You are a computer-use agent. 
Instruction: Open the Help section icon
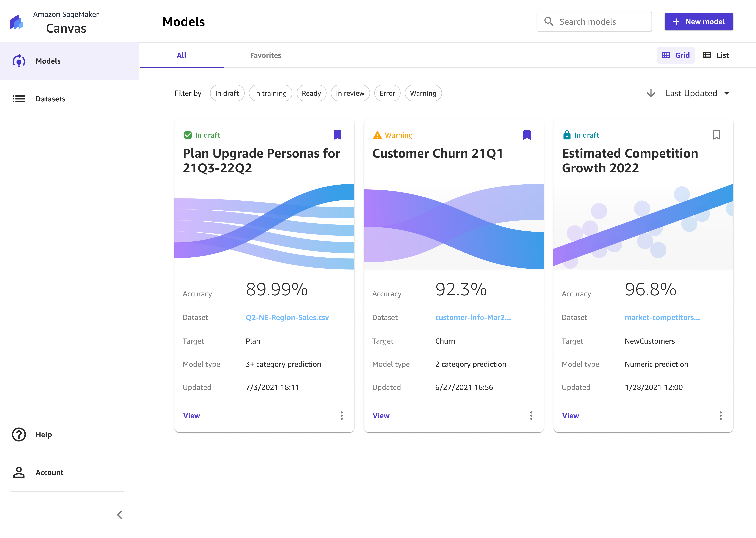tap(19, 434)
